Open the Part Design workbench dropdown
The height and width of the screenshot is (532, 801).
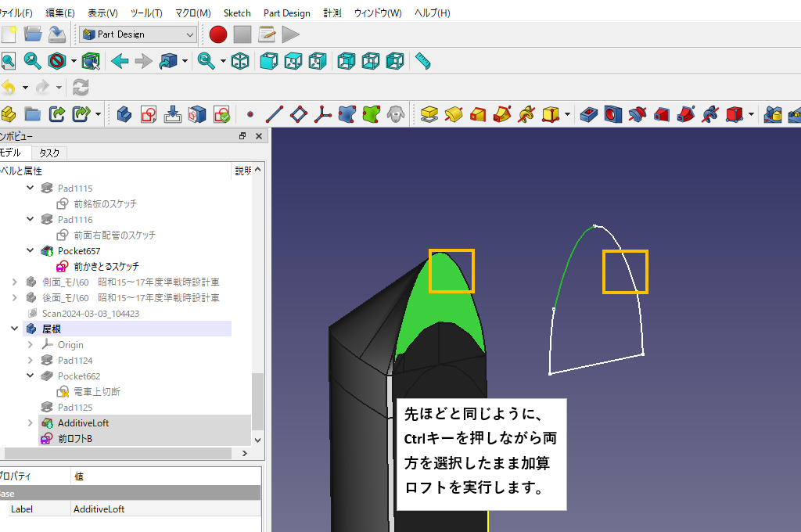coord(190,34)
